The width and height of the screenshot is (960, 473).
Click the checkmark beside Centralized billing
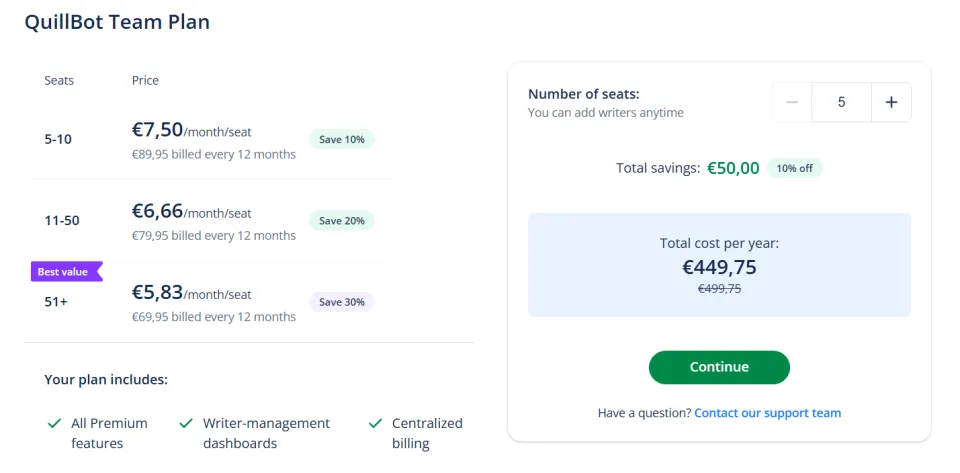pyautogui.click(x=376, y=423)
